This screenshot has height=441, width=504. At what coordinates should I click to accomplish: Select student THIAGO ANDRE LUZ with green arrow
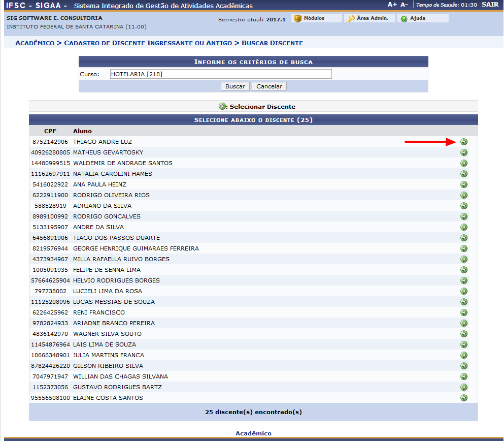click(463, 142)
